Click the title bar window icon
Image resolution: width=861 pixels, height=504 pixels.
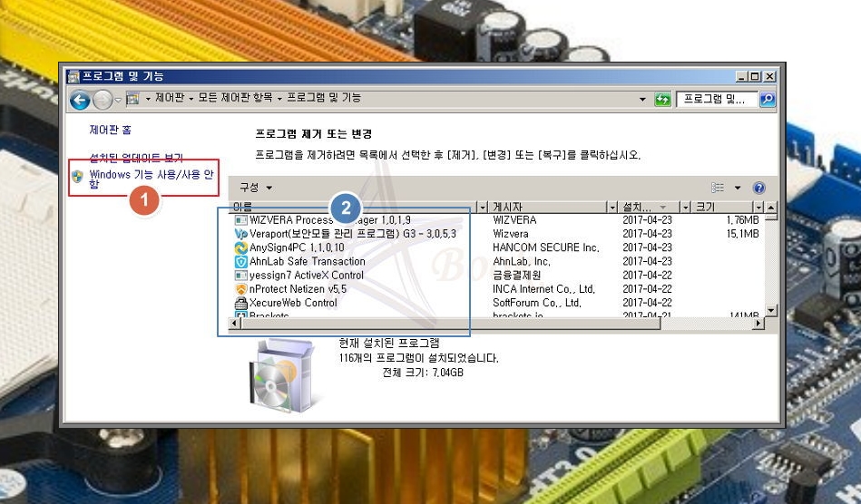tap(73, 76)
